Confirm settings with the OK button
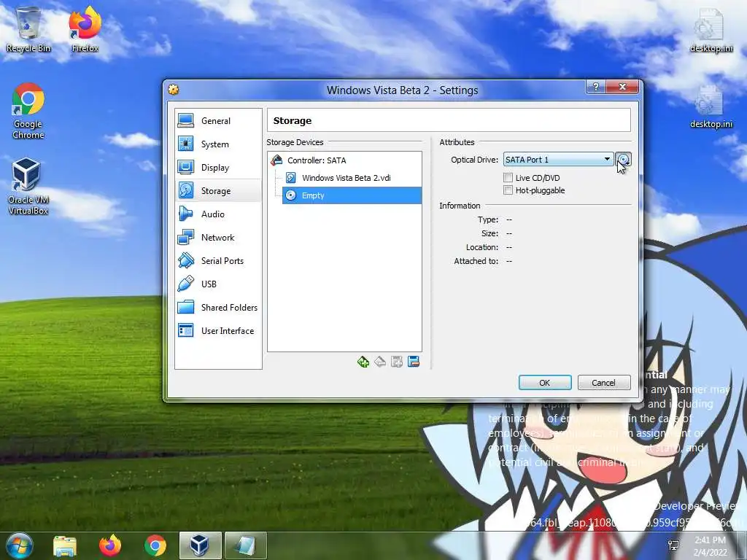The width and height of the screenshot is (747, 560). click(545, 383)
